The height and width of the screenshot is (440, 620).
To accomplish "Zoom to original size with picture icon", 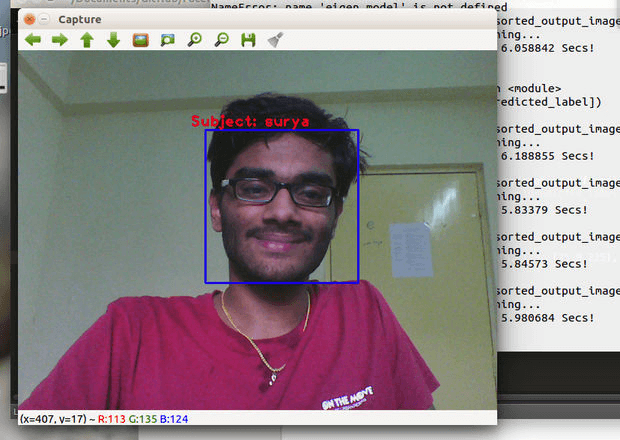I will click(x=141, y=40).
